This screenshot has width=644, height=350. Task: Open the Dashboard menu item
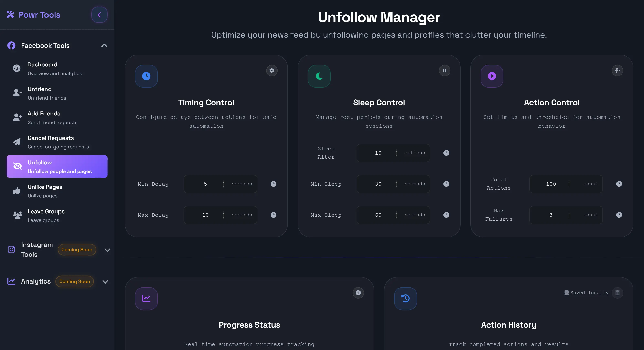[x=57, y=69]
